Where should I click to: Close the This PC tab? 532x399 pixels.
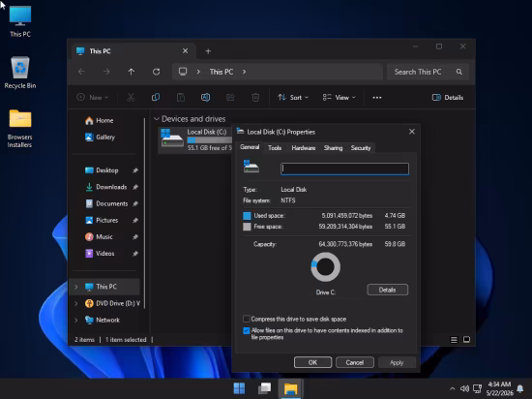[186, 51]
